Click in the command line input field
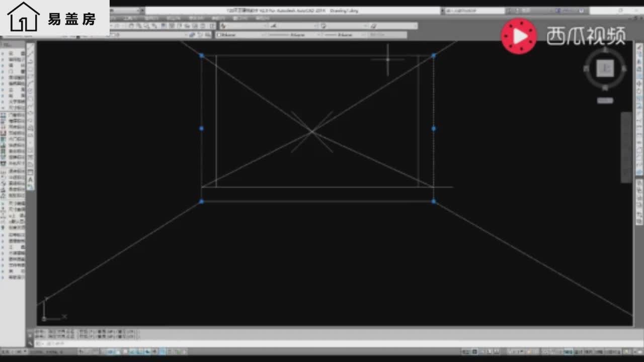Image resolution: width=644 pixels, height=362 pixels. pyautogui.click(x=332, y=343)
